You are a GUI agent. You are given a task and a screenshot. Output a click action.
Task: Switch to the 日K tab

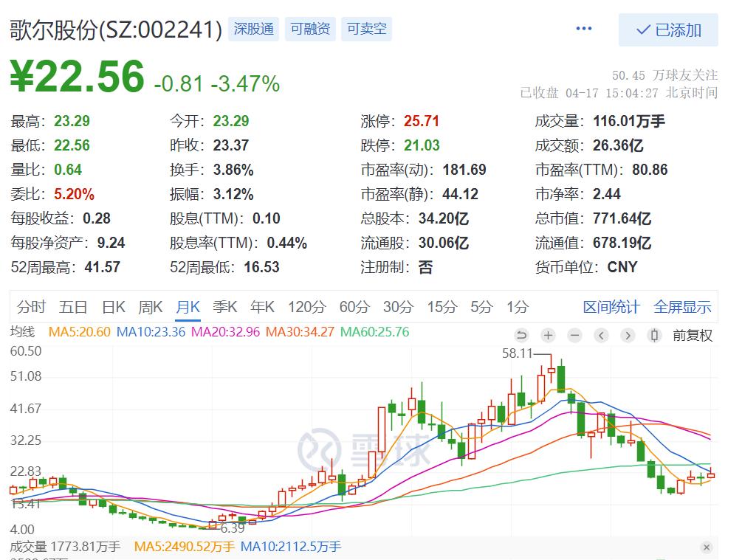pyautogui.click(x=114, y=307)
